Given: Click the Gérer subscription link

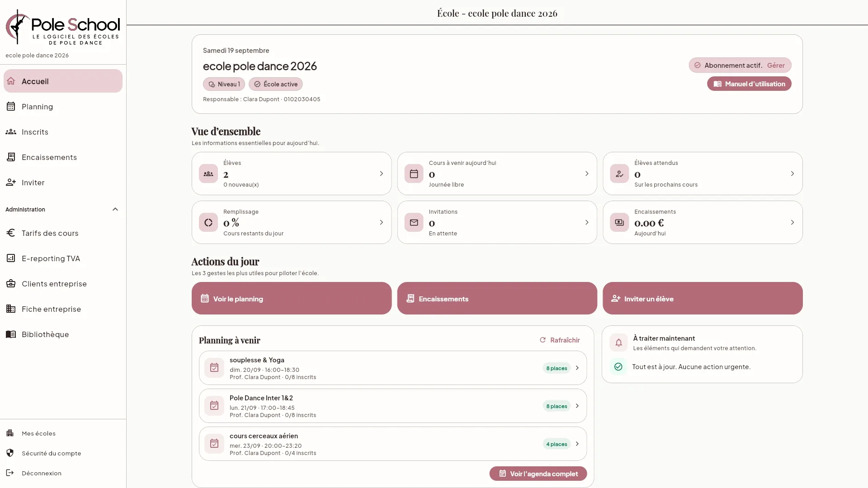Looking at the screenshot, I should tap(776, 65).
